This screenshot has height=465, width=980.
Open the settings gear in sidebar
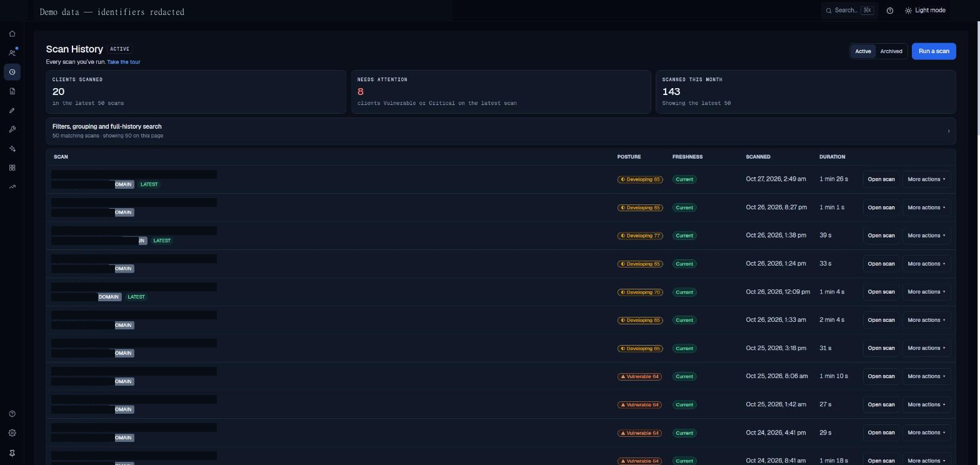click(12, 433)
